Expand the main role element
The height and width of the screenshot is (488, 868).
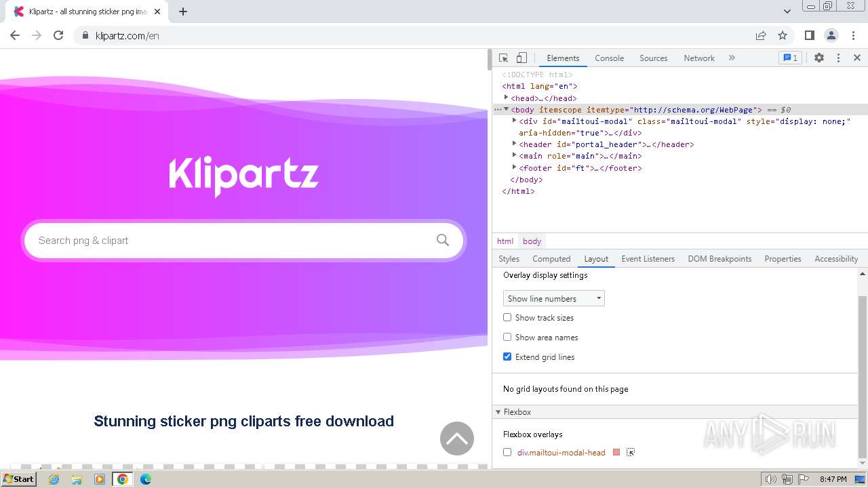514,155
